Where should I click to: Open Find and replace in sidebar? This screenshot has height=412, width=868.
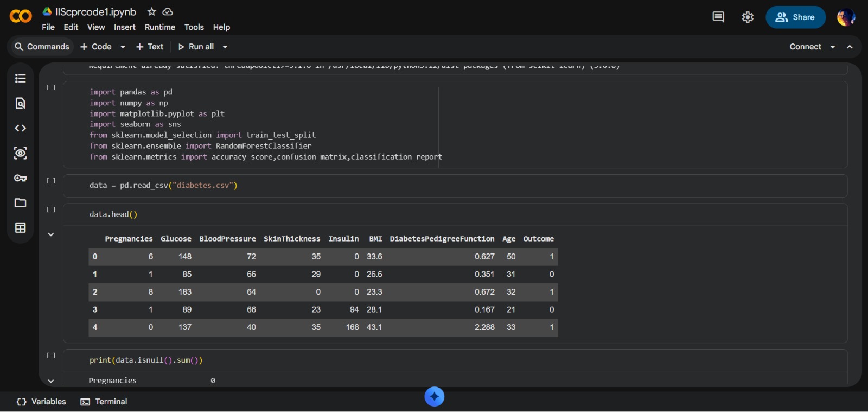pos(20,104)
